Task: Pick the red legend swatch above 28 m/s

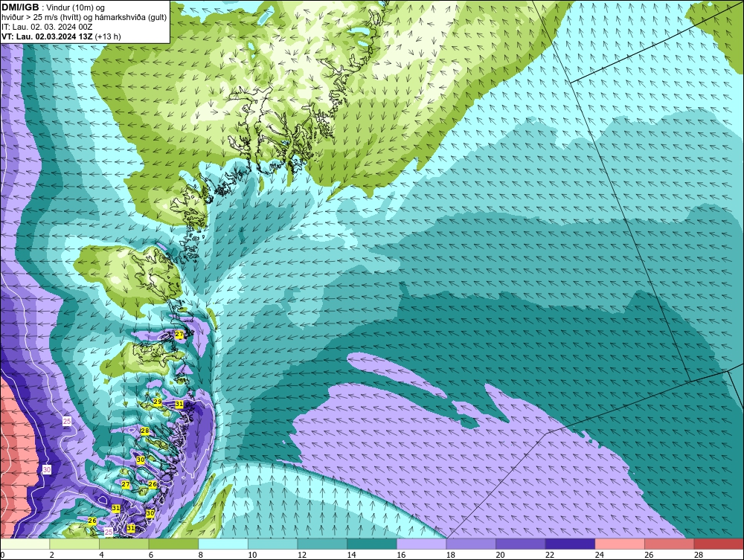Action: tap(719, 544)
